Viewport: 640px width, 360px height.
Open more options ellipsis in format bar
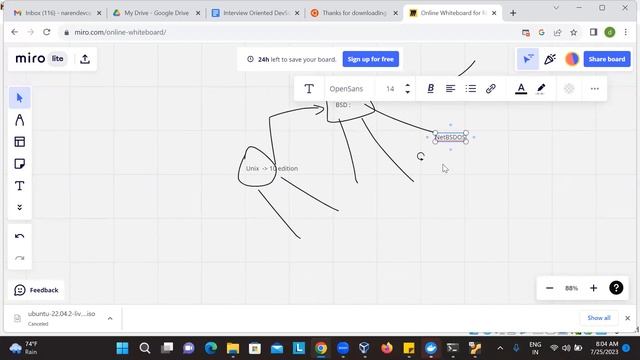(595, 89)
